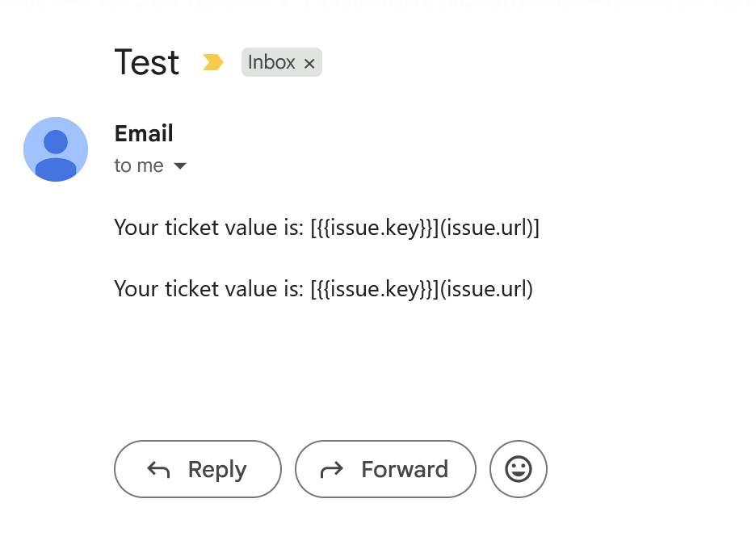Image resolution: width=756 pixels, height=549 pixels.
Task: Forward this email
Action: 385,469
